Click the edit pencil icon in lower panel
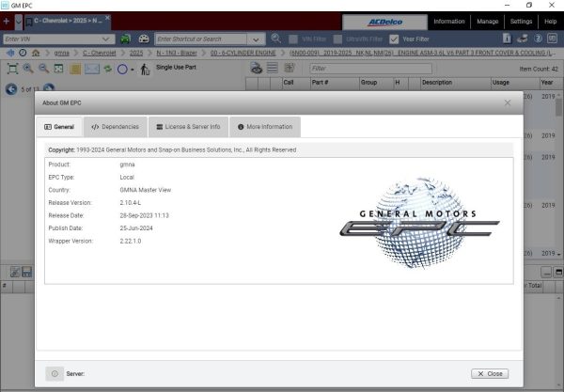Screen dimensions: 564x392 pyautogui.click(x=15, y=272)
